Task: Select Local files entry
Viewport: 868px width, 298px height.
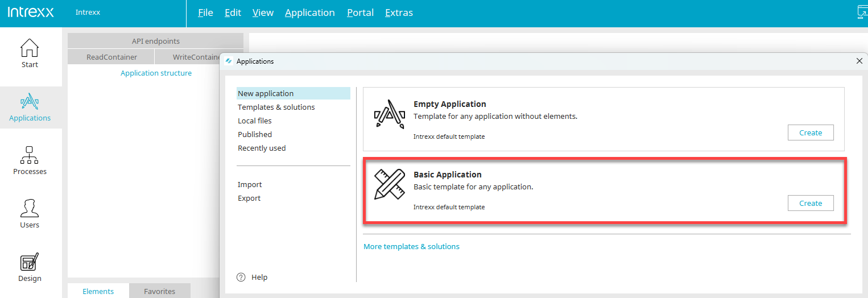Action: pos(254,121)
